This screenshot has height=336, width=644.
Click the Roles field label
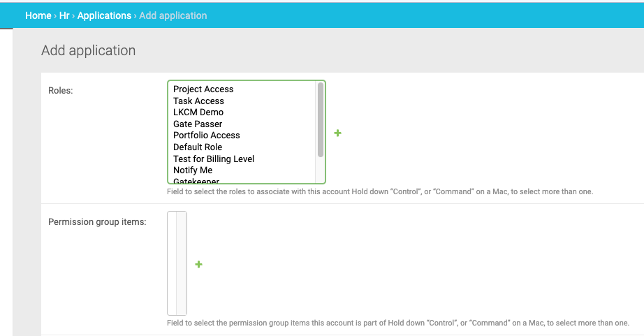pyautogui.click(x=61, y=90)
